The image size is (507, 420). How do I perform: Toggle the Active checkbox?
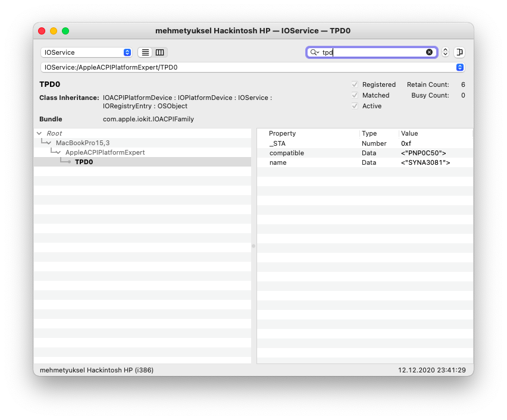[x=355, y=106]
